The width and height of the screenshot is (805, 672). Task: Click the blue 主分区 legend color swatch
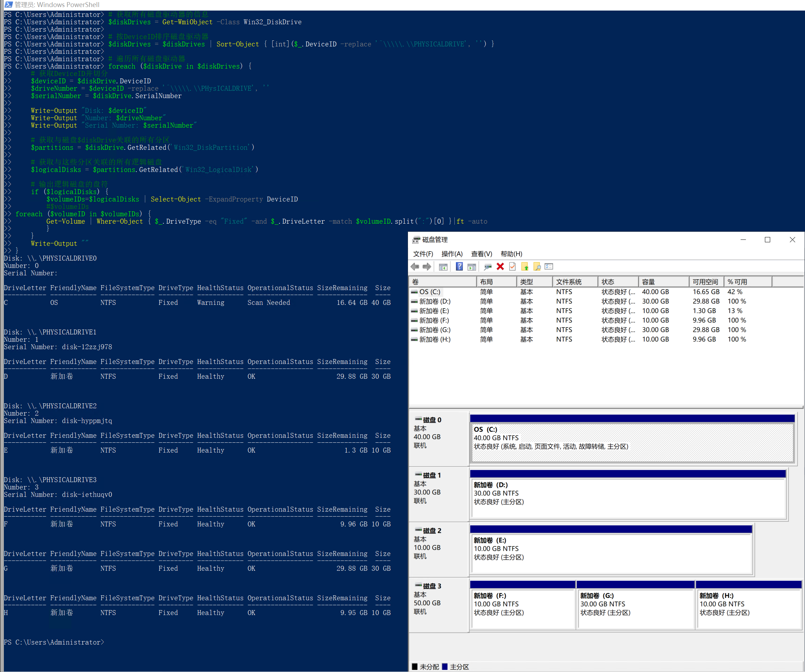pos(445,667)
